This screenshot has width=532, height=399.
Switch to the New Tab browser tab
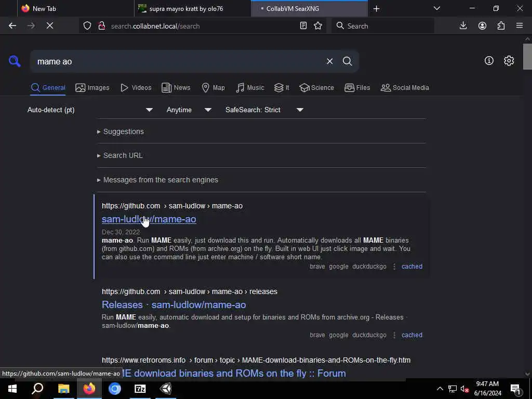76,9
